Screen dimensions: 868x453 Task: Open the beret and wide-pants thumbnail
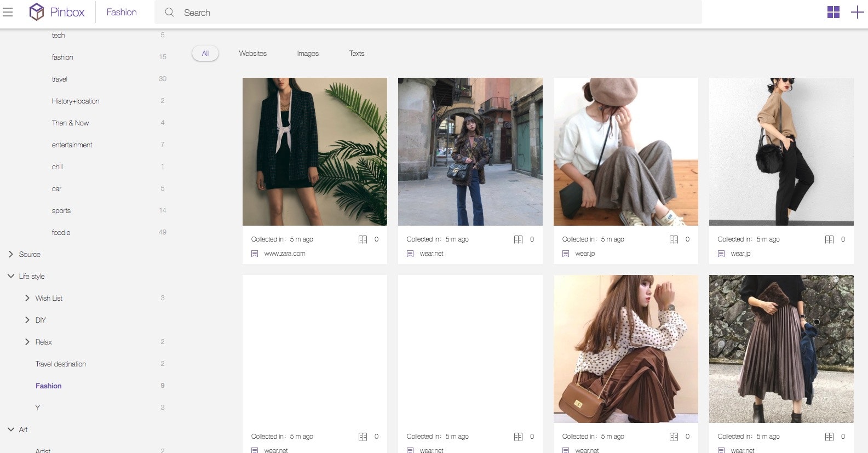pos(626,152)
